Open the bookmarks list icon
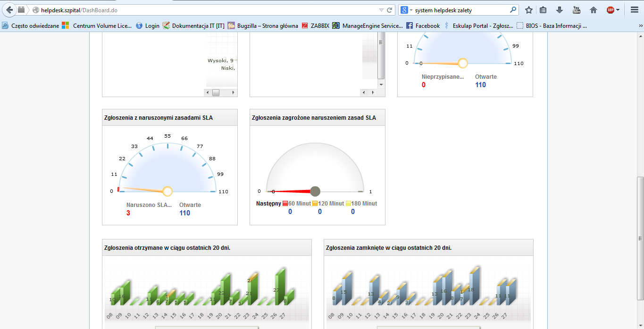Viewport: 644px width, 329px height. (x=543, y=10)
